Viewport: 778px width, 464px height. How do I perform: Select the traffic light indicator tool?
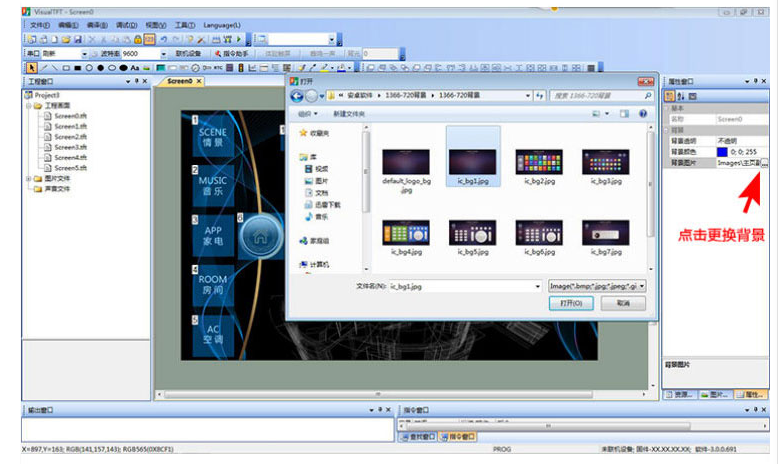[x=241, y=68]
